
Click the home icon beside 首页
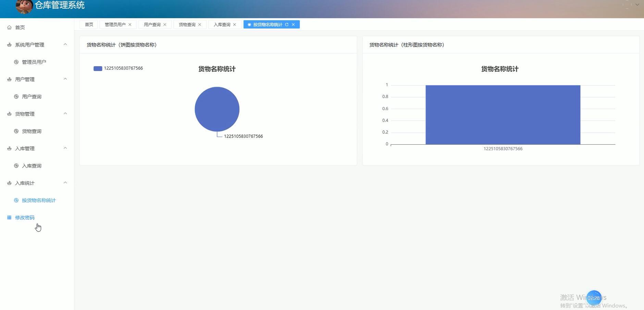coord(9,27)
